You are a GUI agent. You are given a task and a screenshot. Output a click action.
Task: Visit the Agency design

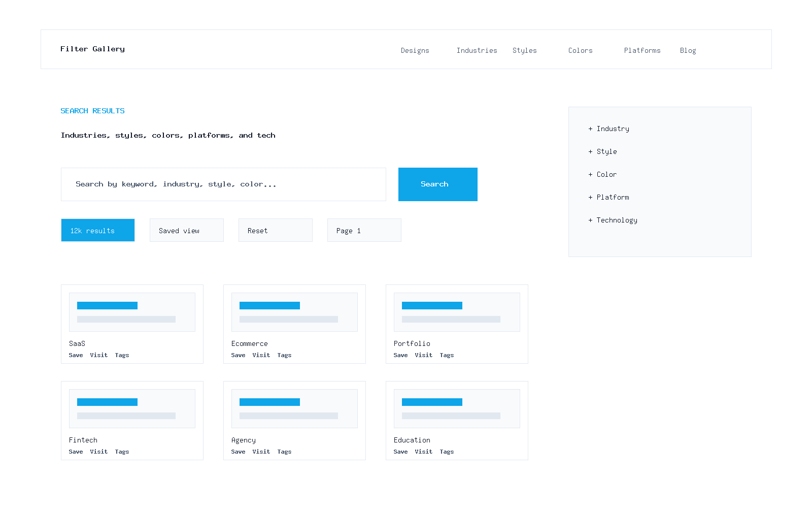tap(261, 452)
